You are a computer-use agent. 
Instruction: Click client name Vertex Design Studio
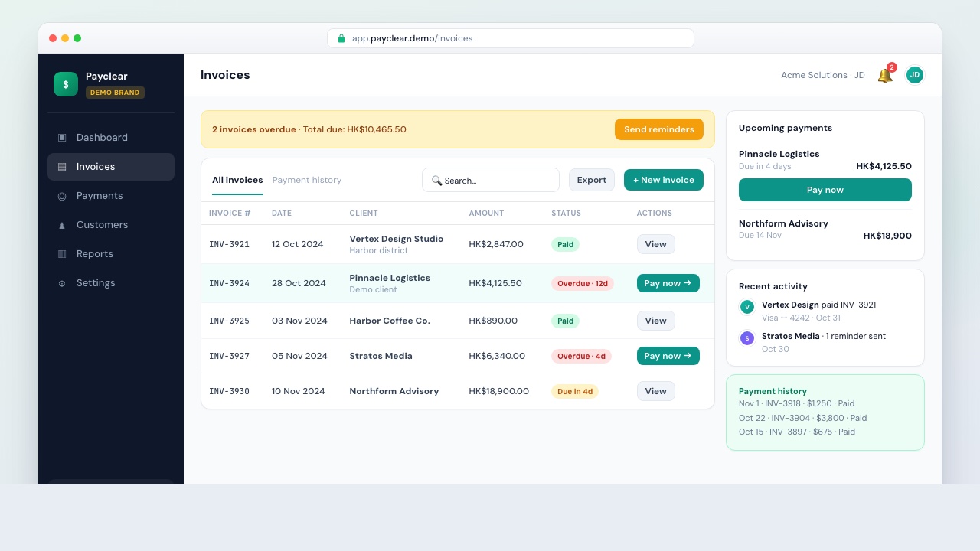tap(397, 239)
